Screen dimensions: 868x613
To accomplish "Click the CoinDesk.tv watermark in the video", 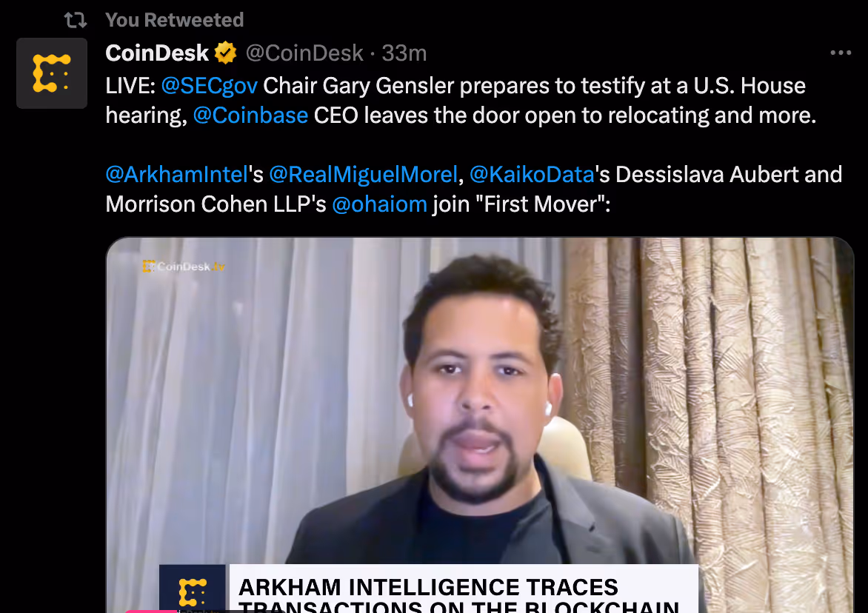I will tap(183, 267).
